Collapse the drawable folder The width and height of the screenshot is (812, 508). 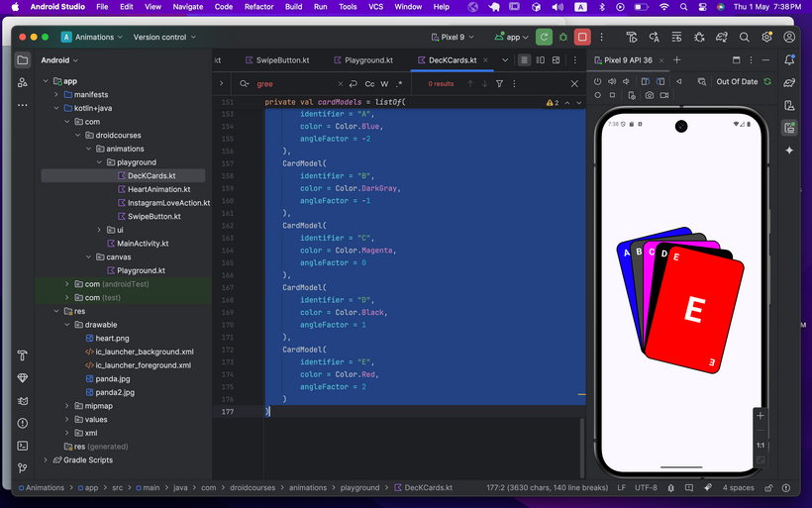pyautogui.click(x=66, y=325)
